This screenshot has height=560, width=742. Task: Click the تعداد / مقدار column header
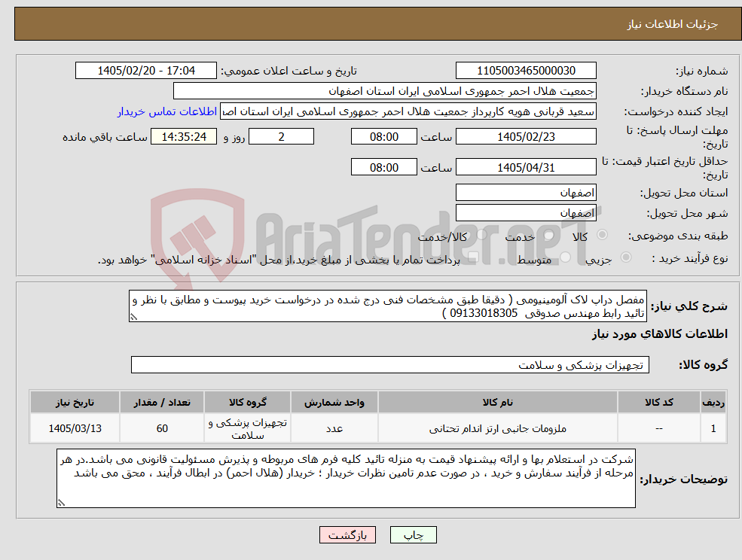(162, 403)
